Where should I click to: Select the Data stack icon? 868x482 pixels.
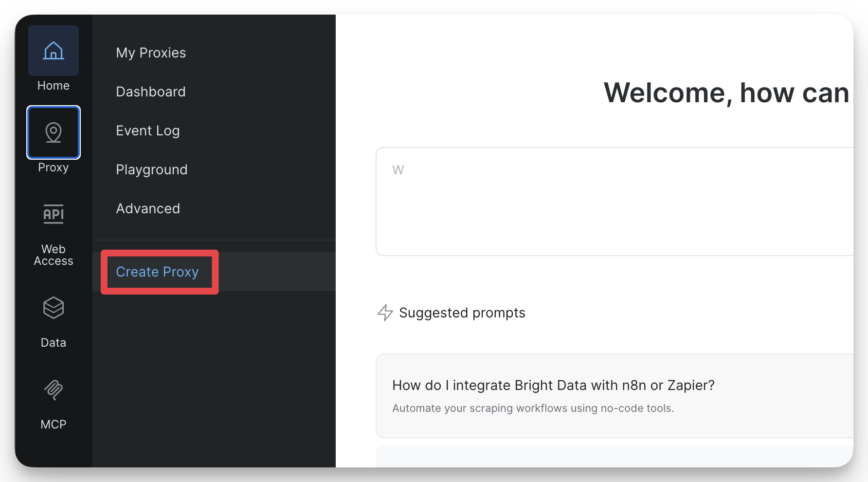(53, 307)
